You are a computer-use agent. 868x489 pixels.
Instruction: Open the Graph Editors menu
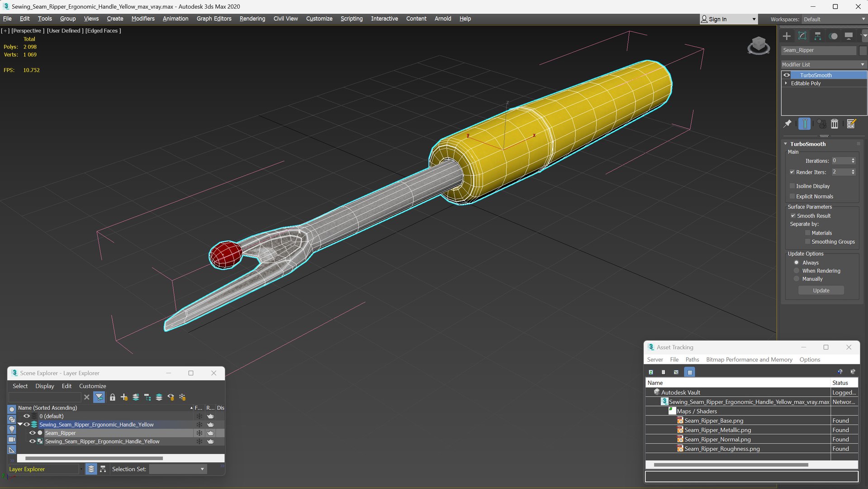point(213,19)
